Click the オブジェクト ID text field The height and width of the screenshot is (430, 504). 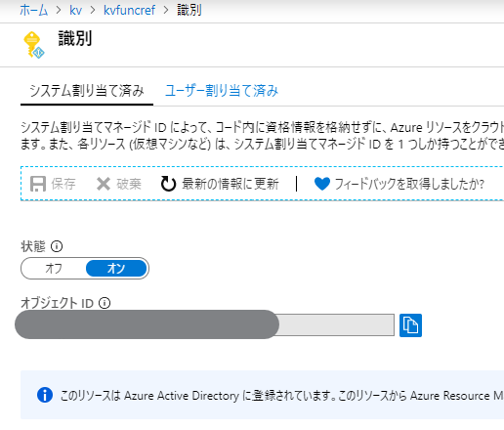(x=207, y=324)
